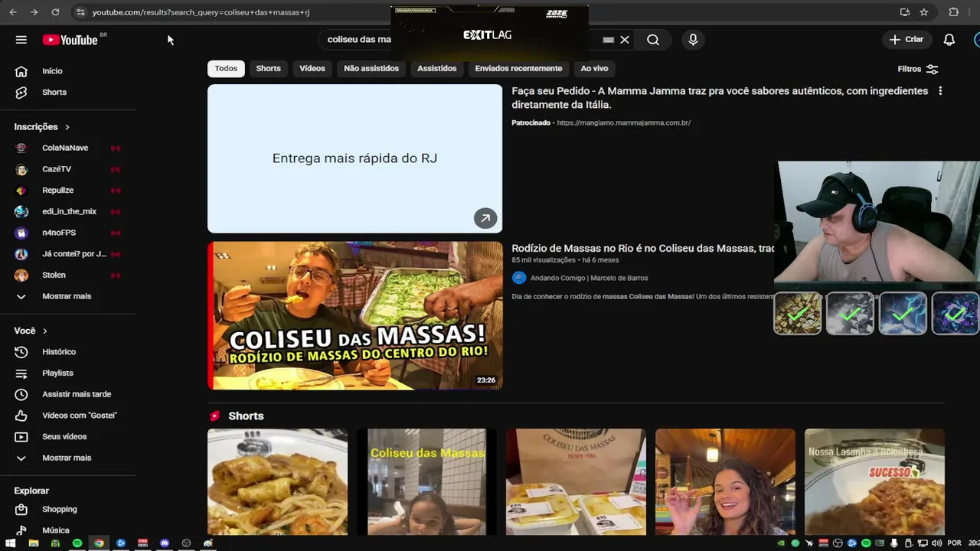Switch to Chrome in the taskbar
The width and height of the screenshot is (980, 551).
coord(99,543)
